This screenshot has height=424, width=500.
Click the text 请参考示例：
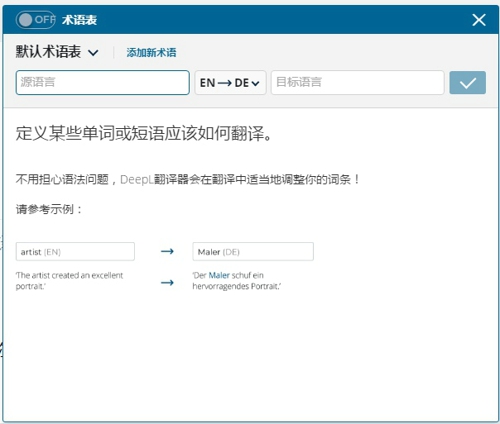click(49, 209)
